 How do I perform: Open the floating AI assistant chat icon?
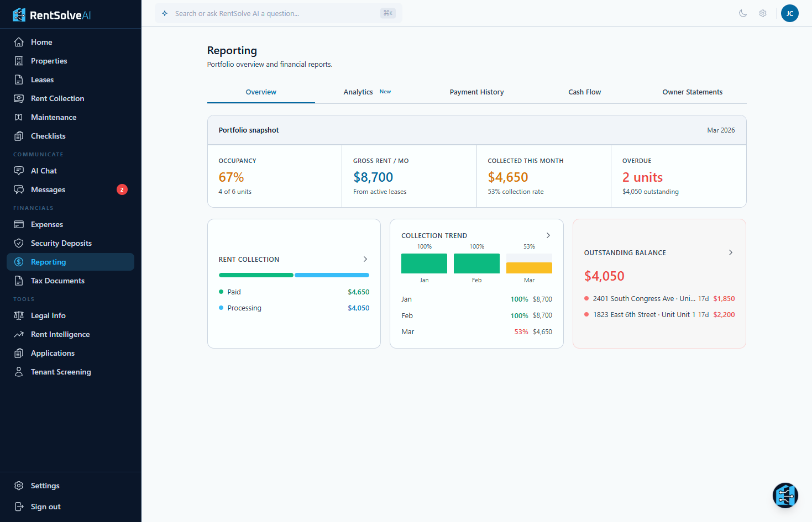click(x=785, y=495)
